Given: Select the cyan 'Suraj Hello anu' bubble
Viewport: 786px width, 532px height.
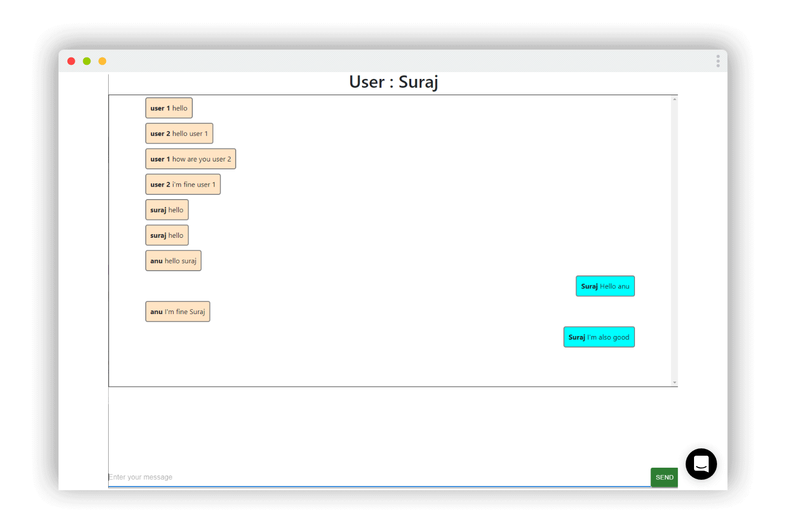Looking at the screenshot, I should pyautogui.click(x=605, y=286).
